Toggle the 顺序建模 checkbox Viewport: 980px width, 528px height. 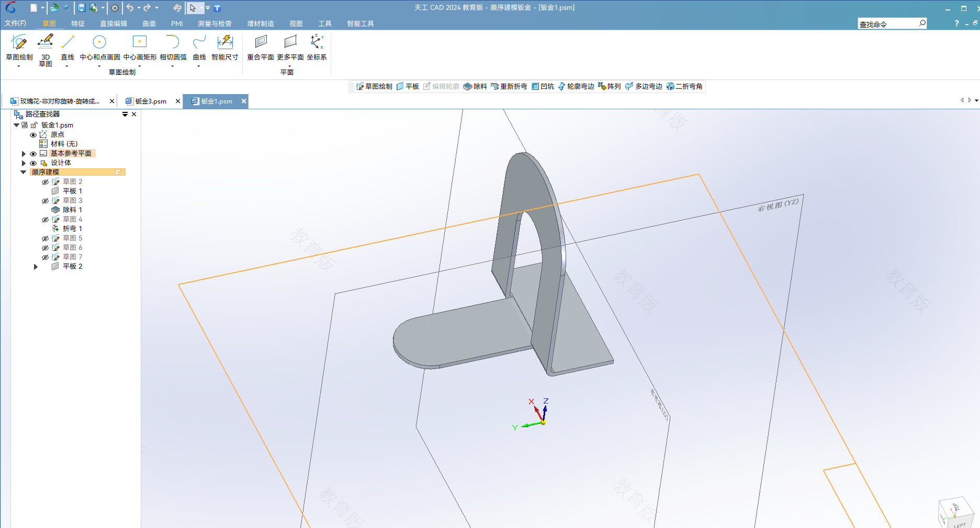118,172
